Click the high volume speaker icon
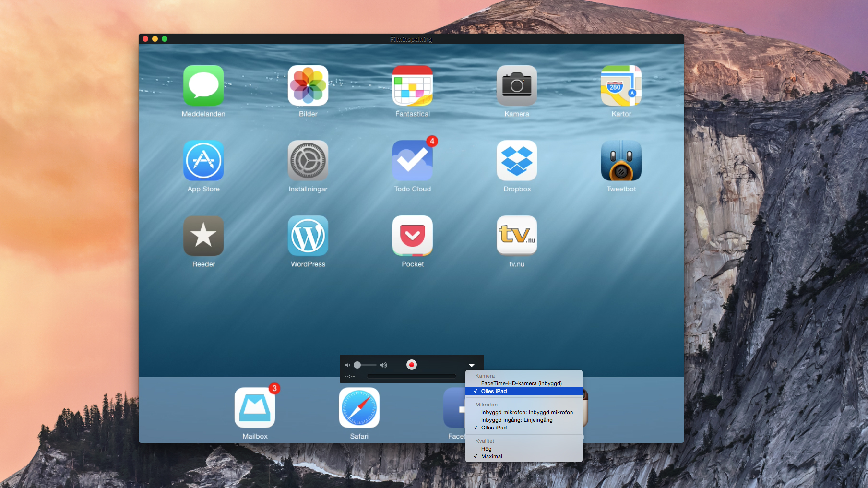This screenshot has height=488, width=868. pyautogui.click(x=383, y=365)
